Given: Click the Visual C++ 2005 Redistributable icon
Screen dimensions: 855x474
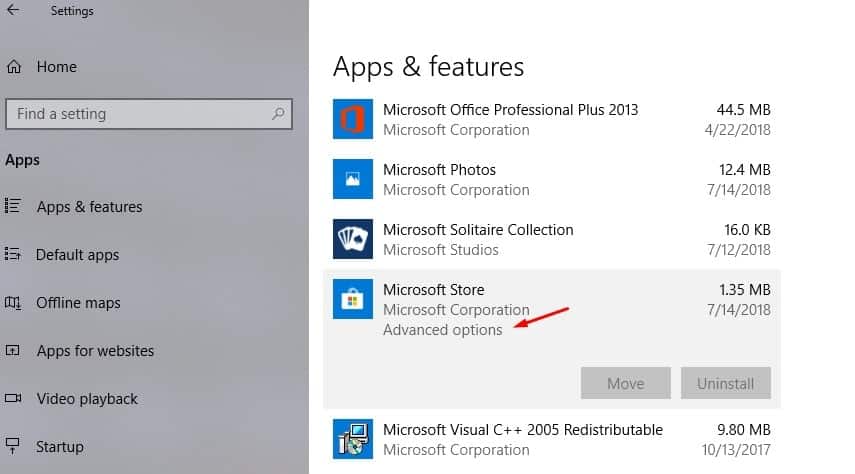Looking at the screenshot, I should [353, 439].
